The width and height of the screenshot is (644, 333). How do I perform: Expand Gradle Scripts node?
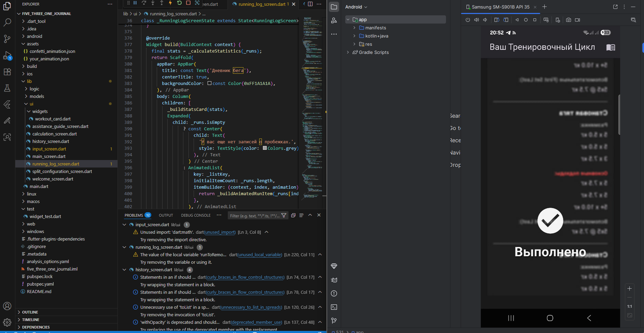pyautogui.click(x=348, y=52)
